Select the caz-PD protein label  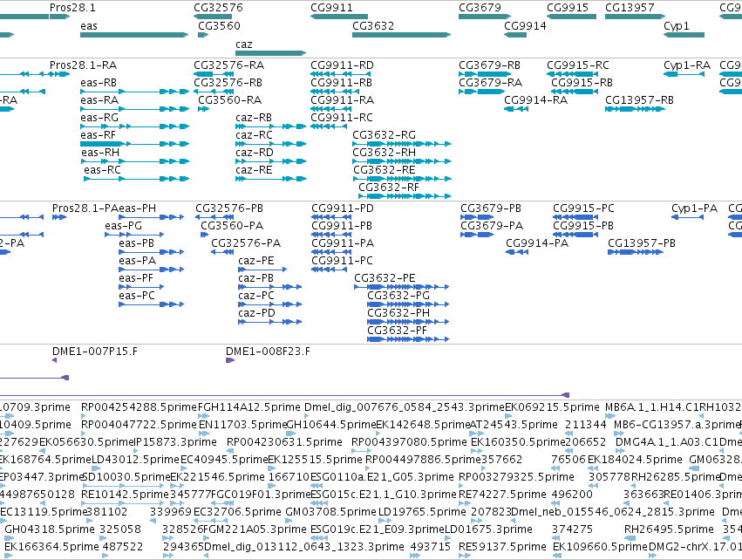[x=256, y=313]
